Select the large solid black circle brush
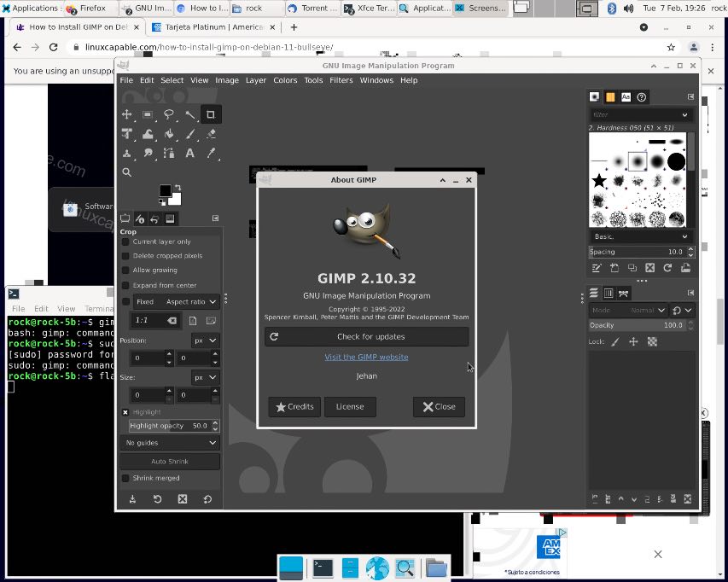The height and width of the screenshot is (582, 728). (x=677, y=162)
